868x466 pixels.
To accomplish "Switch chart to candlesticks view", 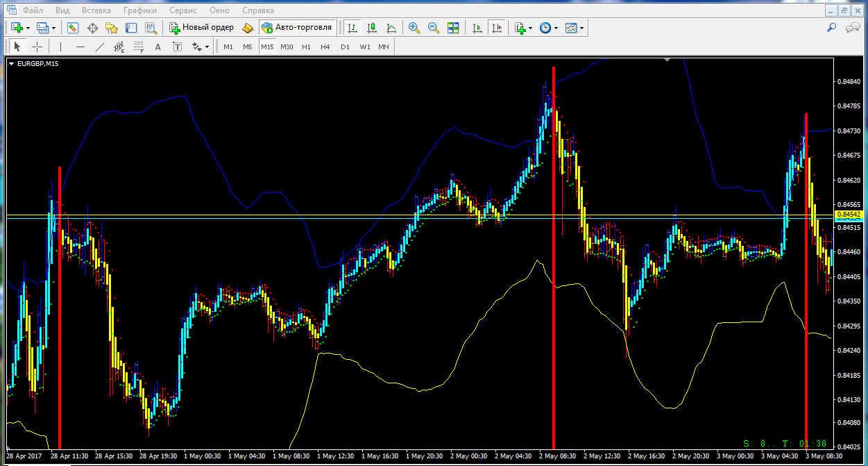I will (372, 28).
